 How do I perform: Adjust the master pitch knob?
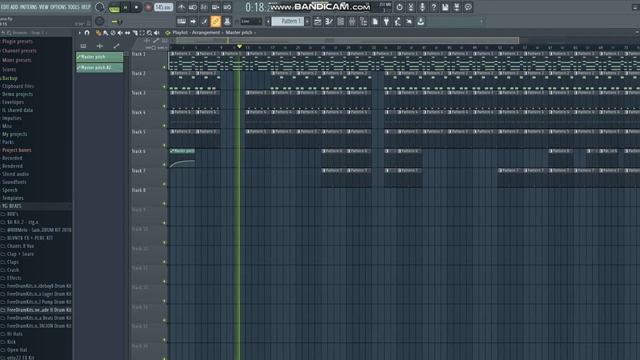click(99, 21)
